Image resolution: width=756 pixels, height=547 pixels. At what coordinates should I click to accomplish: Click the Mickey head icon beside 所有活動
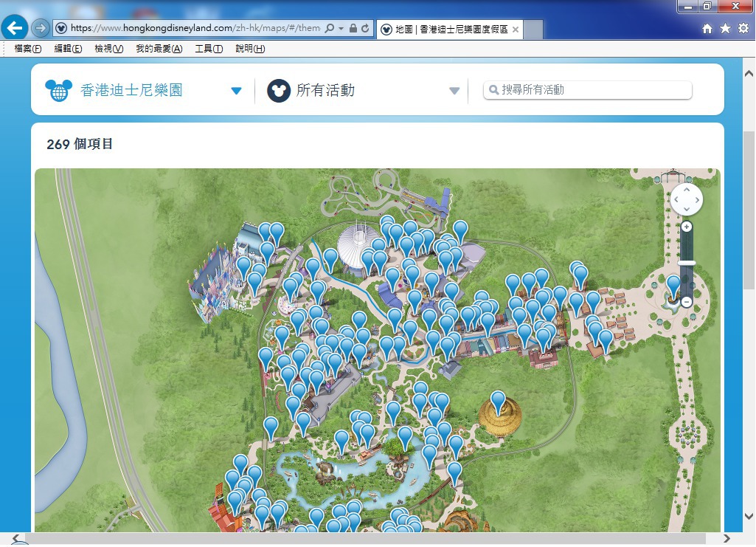279,91
